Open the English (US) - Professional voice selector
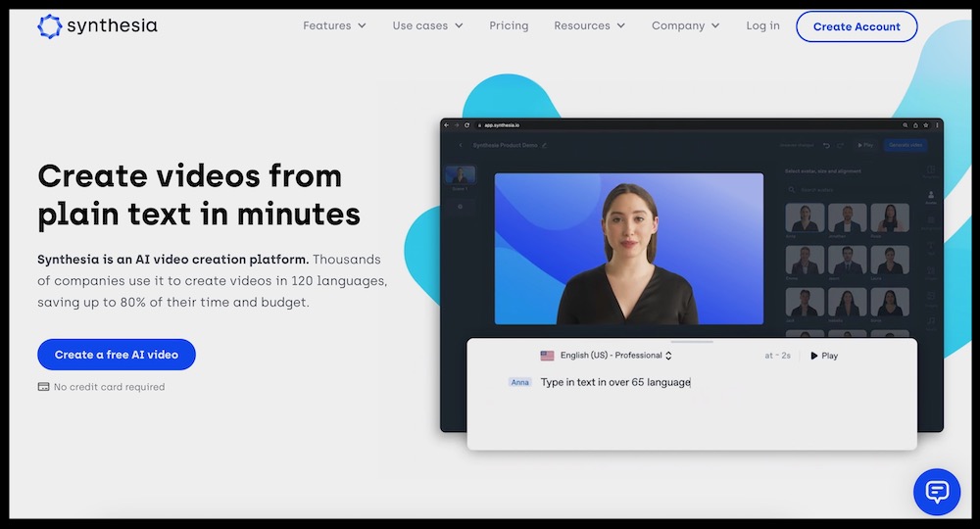 tap(615, 356)
